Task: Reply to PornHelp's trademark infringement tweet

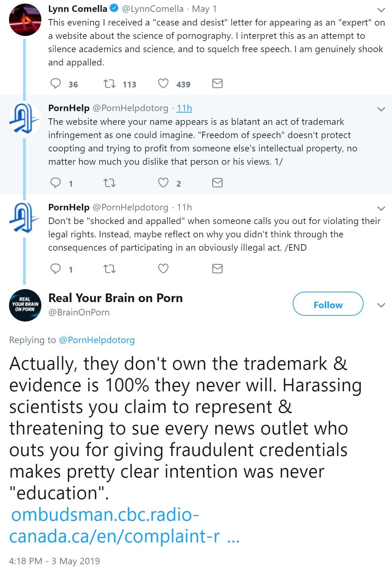Action: click(55, 183)
